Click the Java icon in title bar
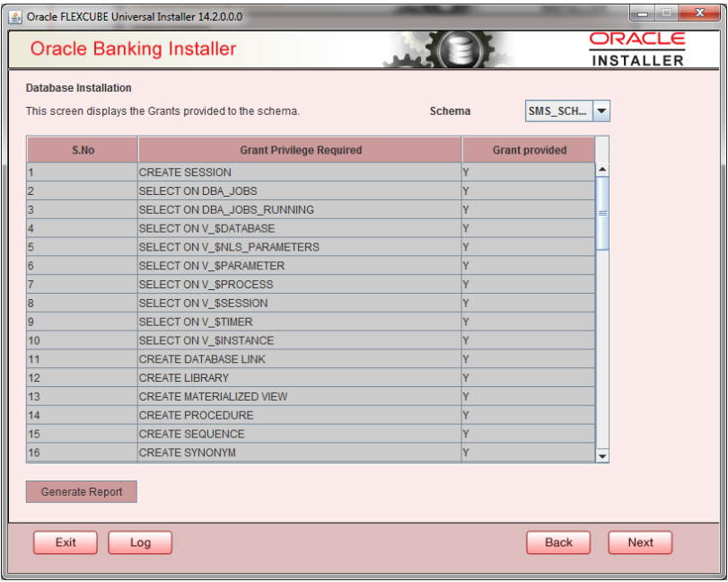 click(x=15, y=17)
